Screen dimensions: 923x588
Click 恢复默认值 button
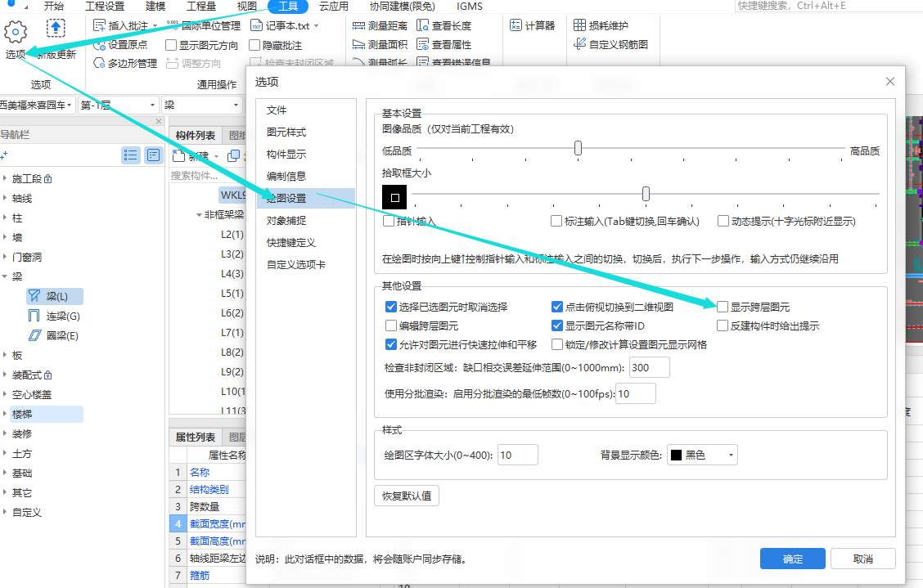pyautogui.click(x=407, y=496)
